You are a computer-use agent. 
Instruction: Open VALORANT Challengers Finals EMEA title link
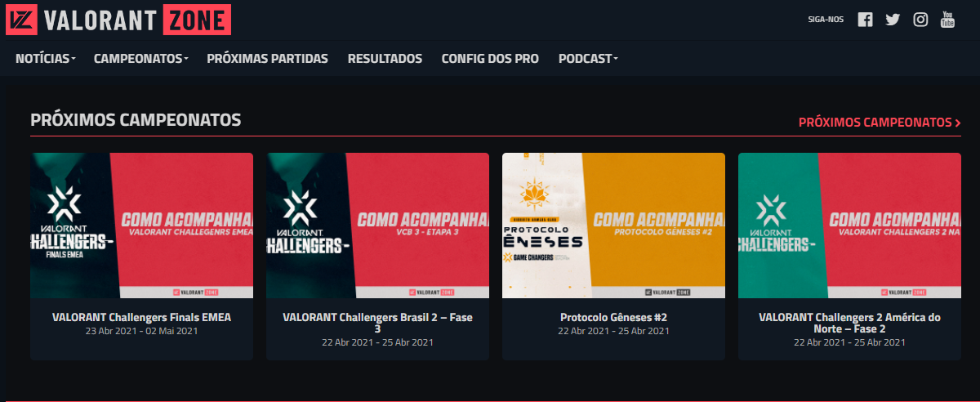pos(141,317)
